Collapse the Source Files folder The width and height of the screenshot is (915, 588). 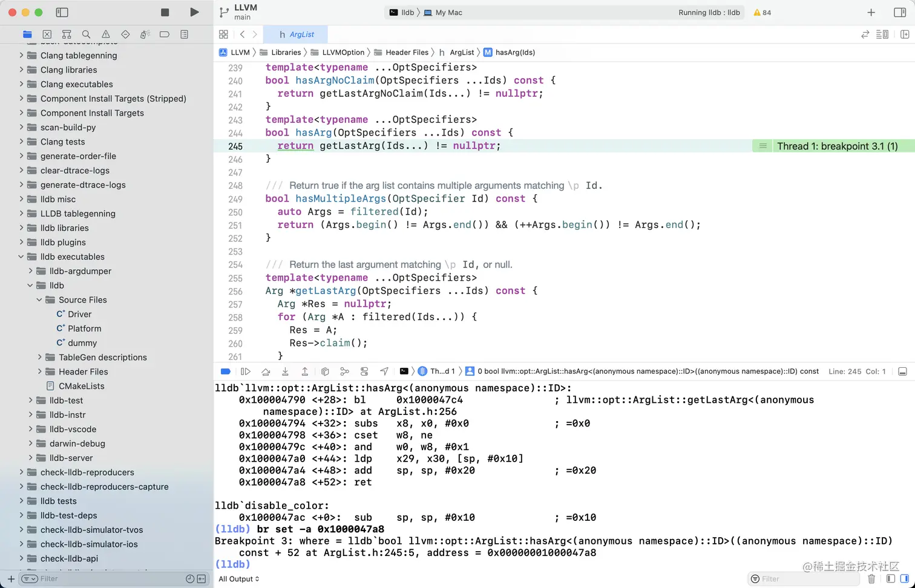tap(39, 299)
